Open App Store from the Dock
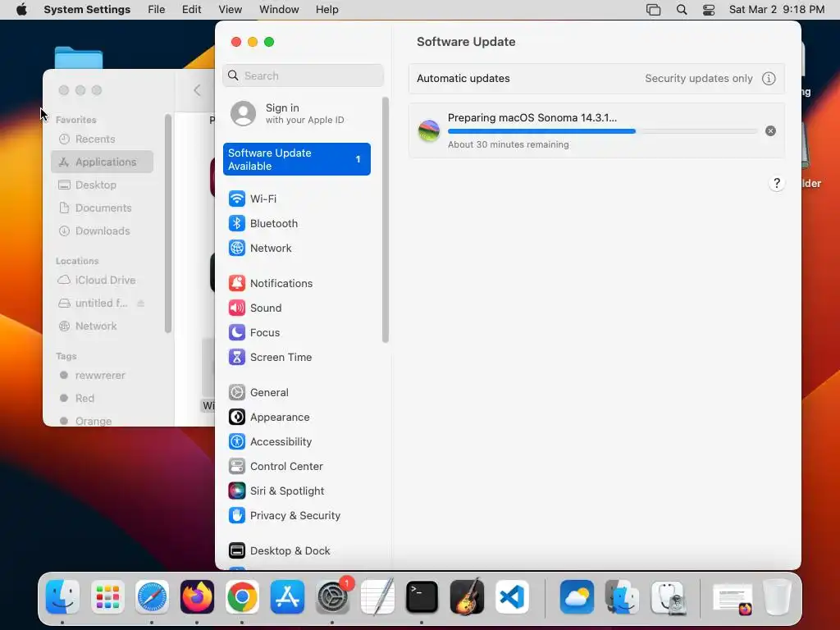The height and width of the screenshot is (630, 840). (x=287, y=597)
